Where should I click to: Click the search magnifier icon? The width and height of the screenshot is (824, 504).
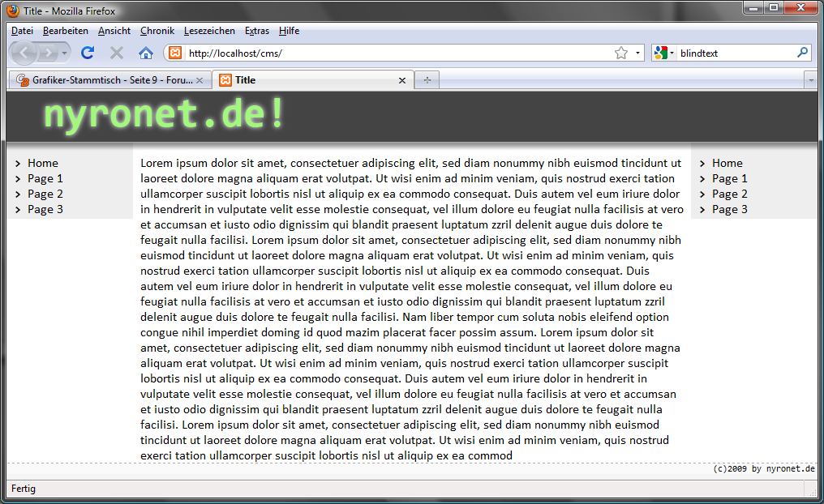click(x=802, y=53)
